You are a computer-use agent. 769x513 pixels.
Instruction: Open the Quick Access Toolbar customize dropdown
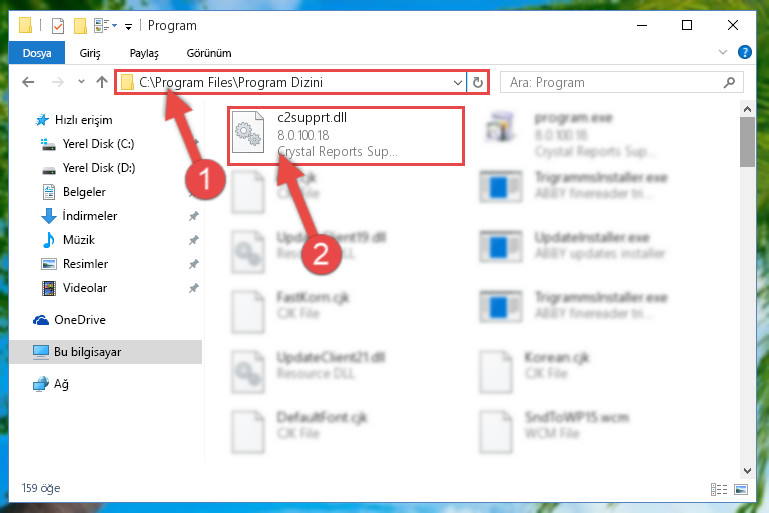coord(128,26)
